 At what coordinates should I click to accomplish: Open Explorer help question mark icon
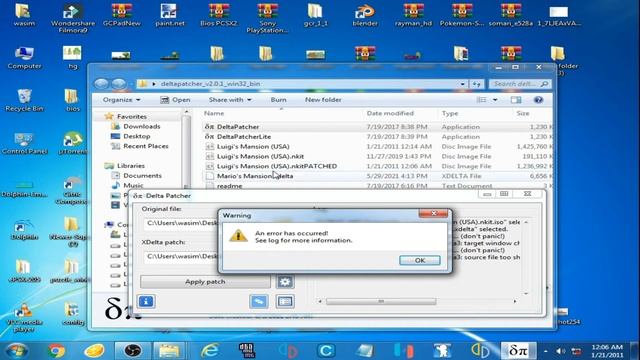[x=538, y=100]
